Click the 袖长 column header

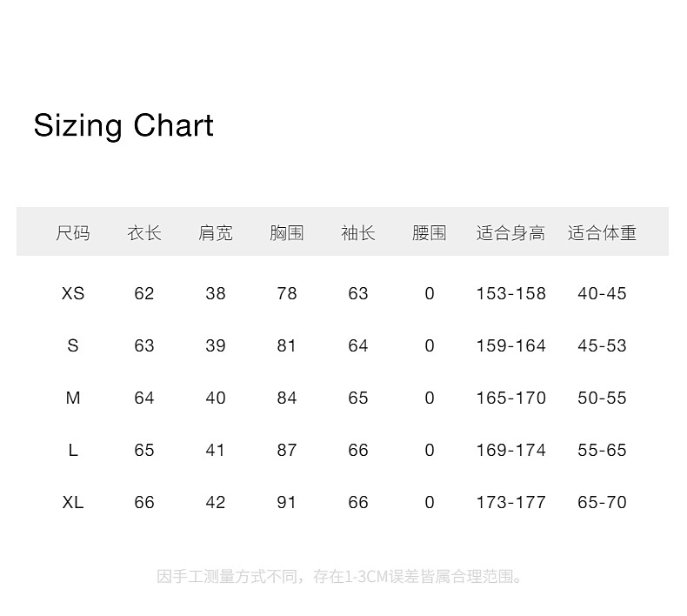pos(358,233)
